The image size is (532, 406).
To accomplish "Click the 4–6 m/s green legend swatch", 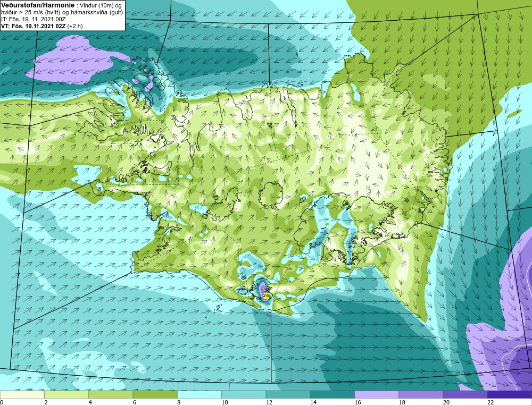I will (x=111, y=394).
